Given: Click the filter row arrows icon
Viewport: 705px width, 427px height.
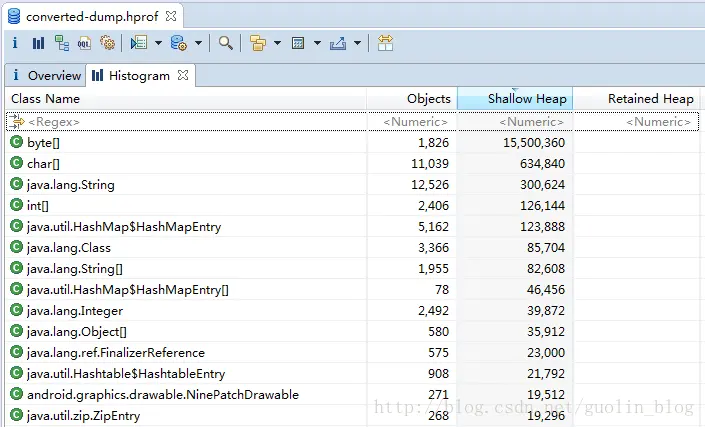Looking at the screenshot, I should coord(17,122).
